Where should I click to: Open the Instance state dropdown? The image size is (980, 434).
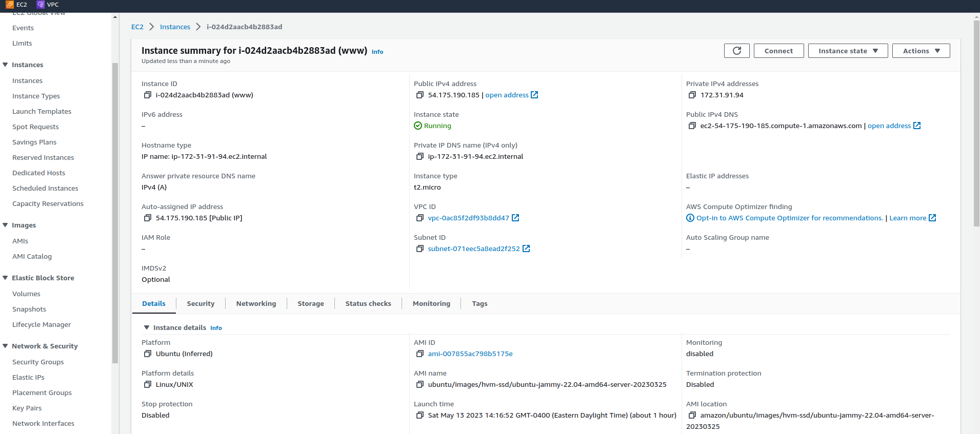pyautogui.click(x=848, y=51)
